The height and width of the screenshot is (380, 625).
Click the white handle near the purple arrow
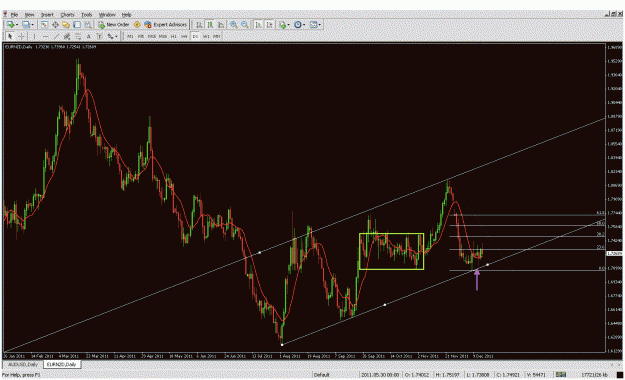point(487,265)
